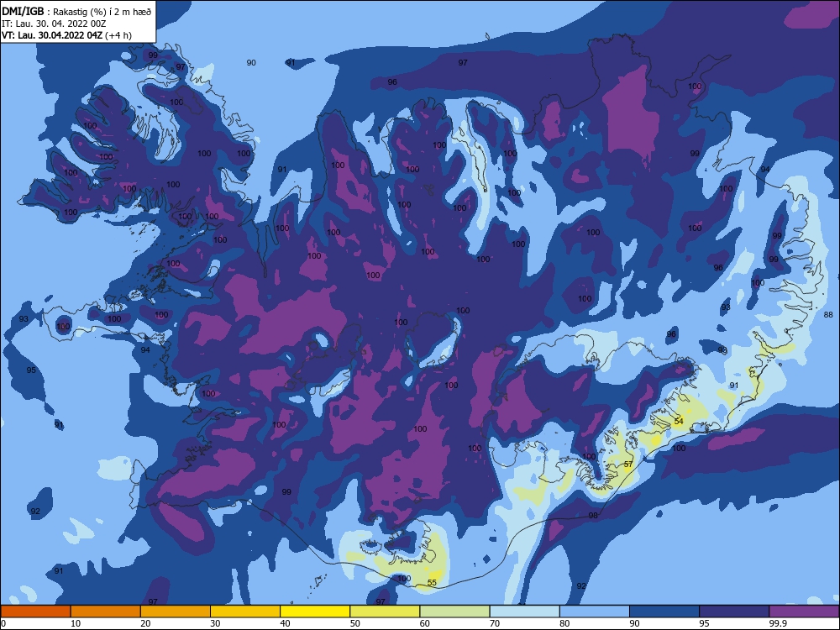840x630 pixels.
Task: Click the pale blue 70–80 legend swatch
Action: coord(525,612)
